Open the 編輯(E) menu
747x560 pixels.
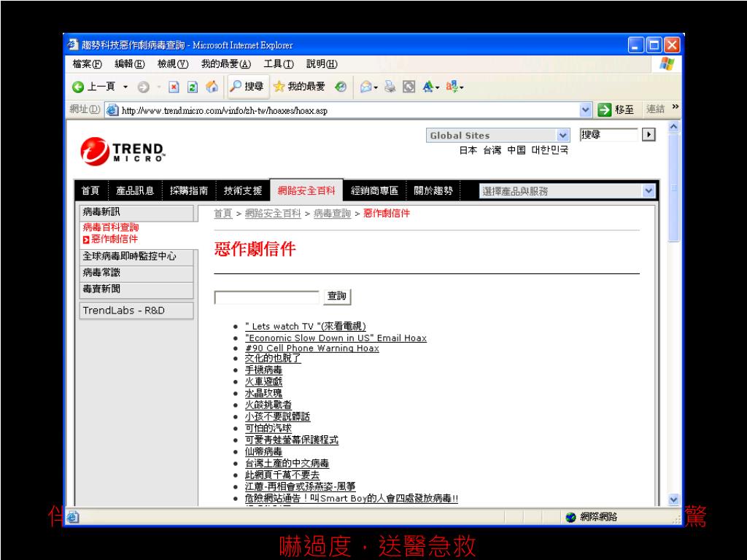point(130,64)
